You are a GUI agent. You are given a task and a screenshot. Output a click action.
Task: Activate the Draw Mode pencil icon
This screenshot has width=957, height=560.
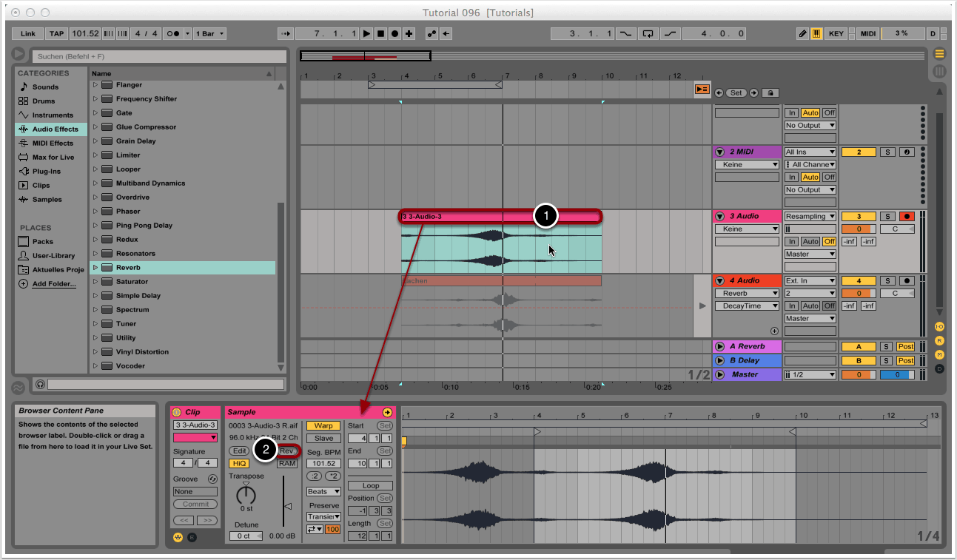tap(803, 34)
